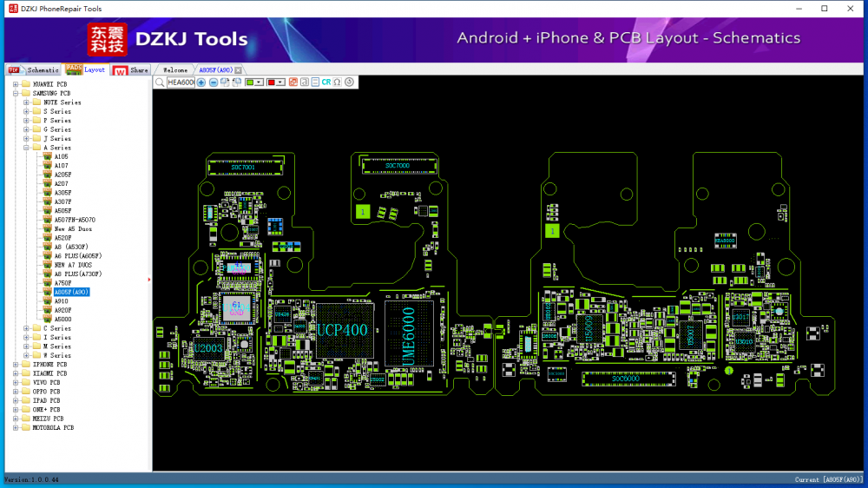Open the Share tab
868x488 pixels.
[139, 69]
